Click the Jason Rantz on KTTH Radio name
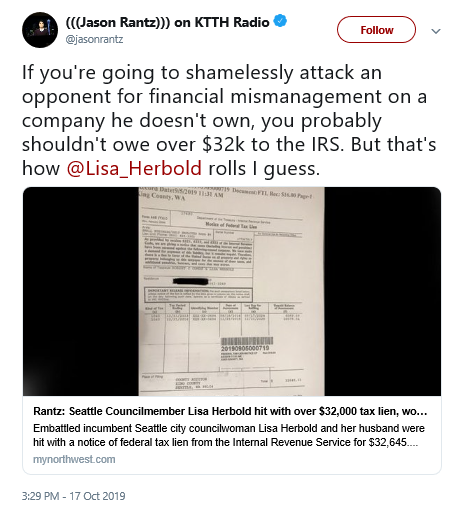This screenshot has width=460, height=511. pos(167,22)
